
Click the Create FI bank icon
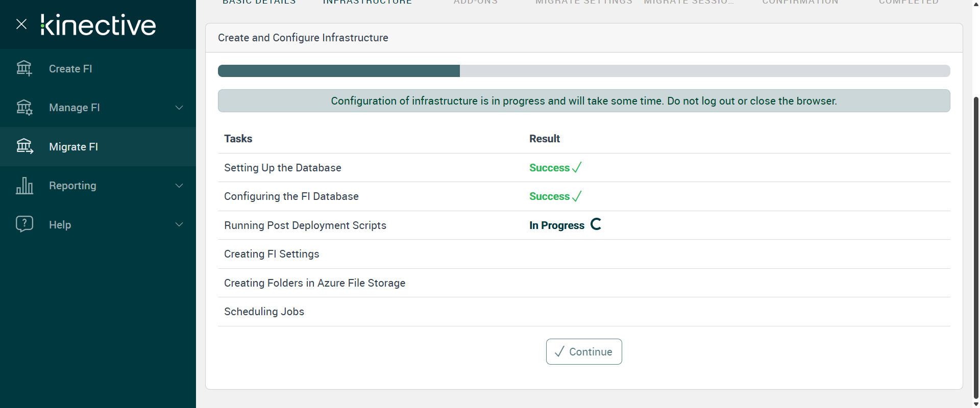click(24, 68)
